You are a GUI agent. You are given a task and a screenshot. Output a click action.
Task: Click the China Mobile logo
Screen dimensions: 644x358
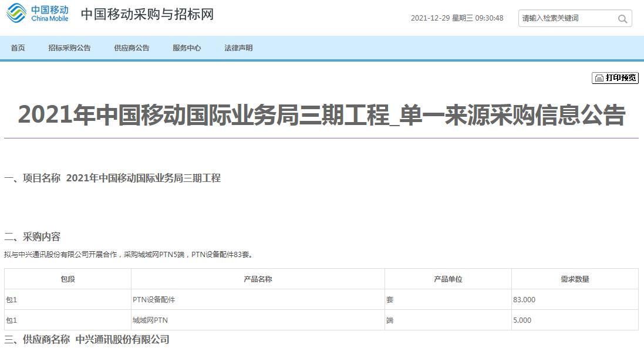coord(38,13)
